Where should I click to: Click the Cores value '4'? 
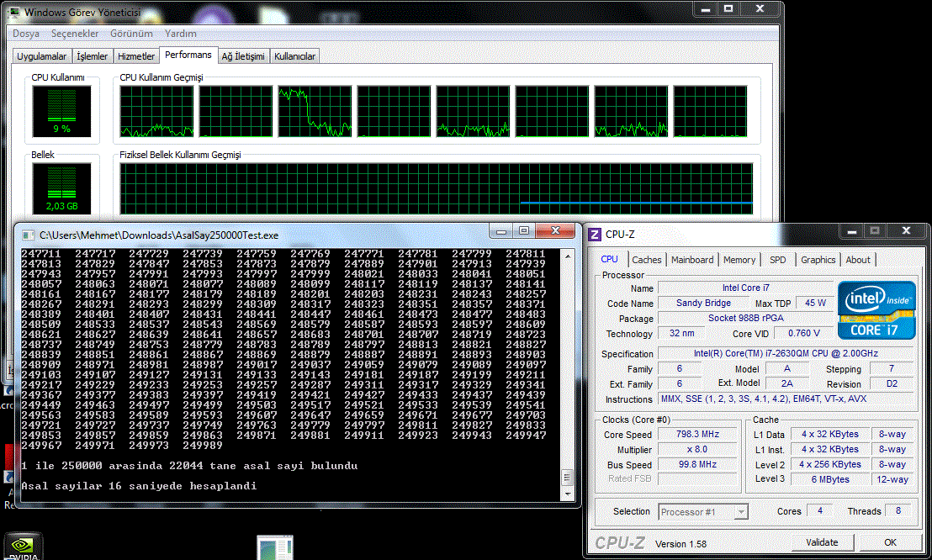[820, 510]
